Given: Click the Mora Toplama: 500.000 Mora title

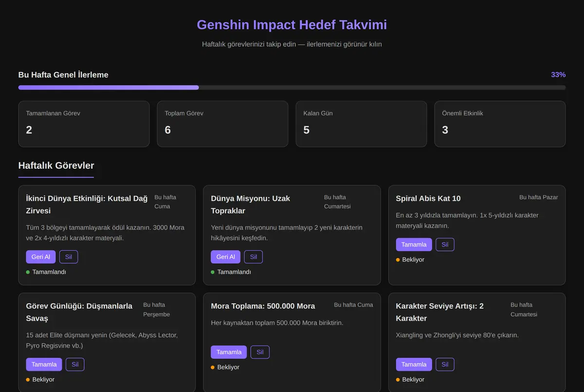Looking at the screenshot, I should [x=263, y=306].
